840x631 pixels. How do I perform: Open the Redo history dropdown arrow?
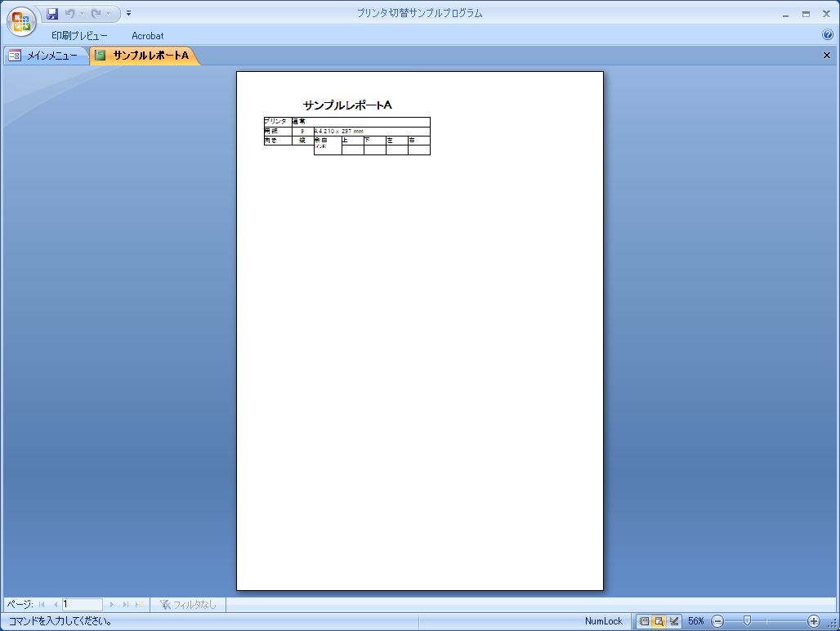point(108,14)
